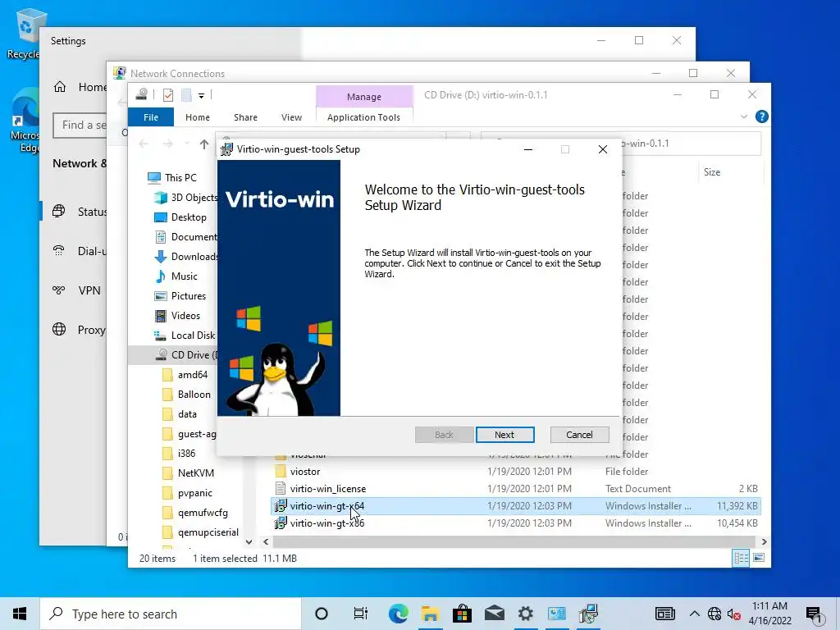Select the Application Tools tab

[x=363, y=117]
